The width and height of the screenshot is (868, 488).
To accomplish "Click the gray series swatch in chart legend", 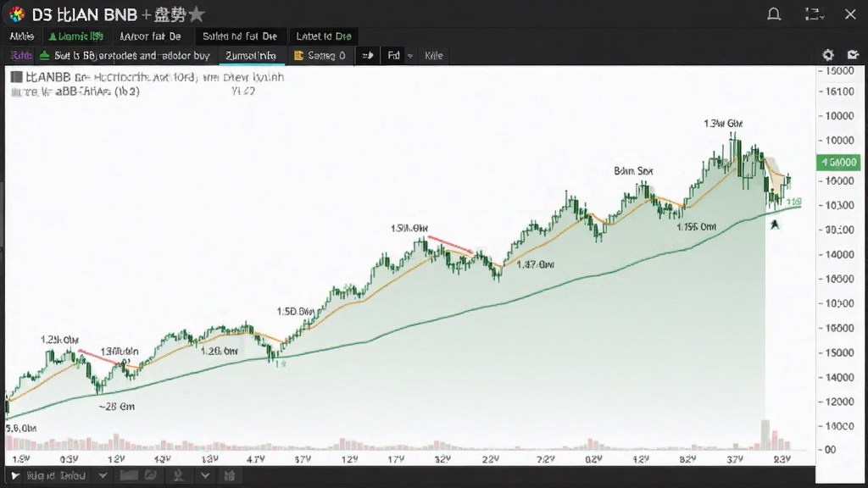I will pos(17,77).
